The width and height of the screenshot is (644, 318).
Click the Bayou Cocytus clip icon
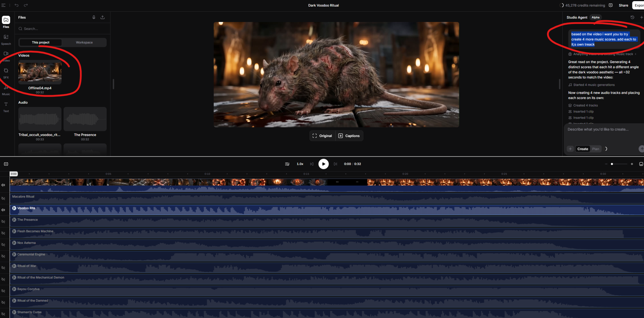tap(14, 289)
